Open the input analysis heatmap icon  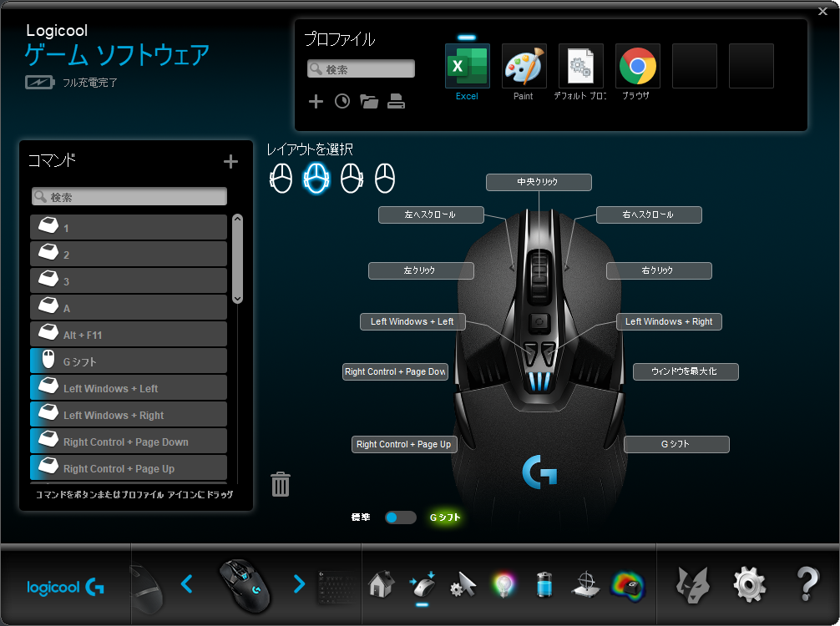(628, 587)
